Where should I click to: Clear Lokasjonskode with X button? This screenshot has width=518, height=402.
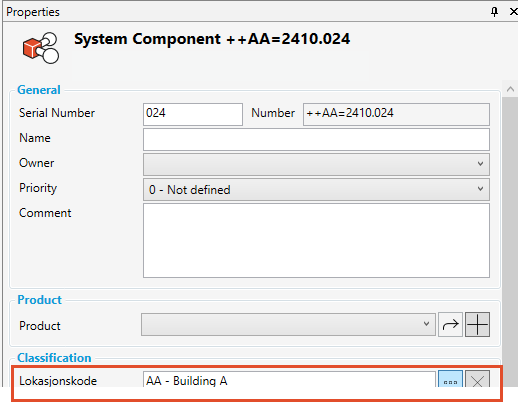point(477,379)
